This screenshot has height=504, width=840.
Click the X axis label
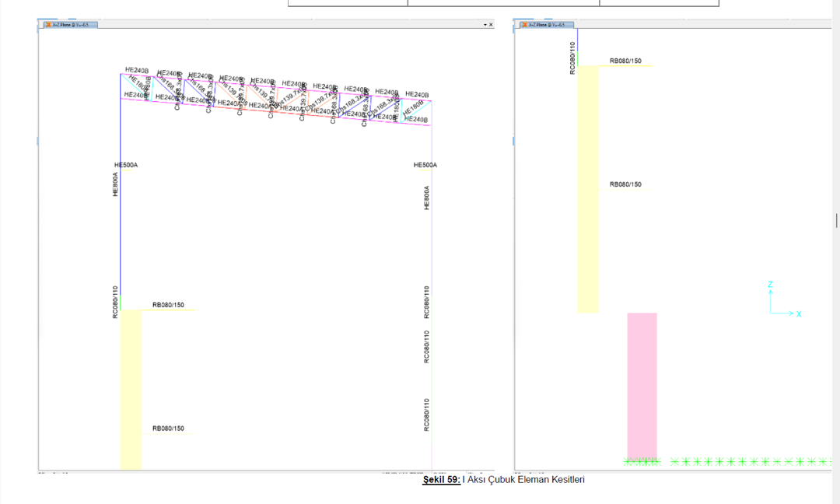coord(799,314)
